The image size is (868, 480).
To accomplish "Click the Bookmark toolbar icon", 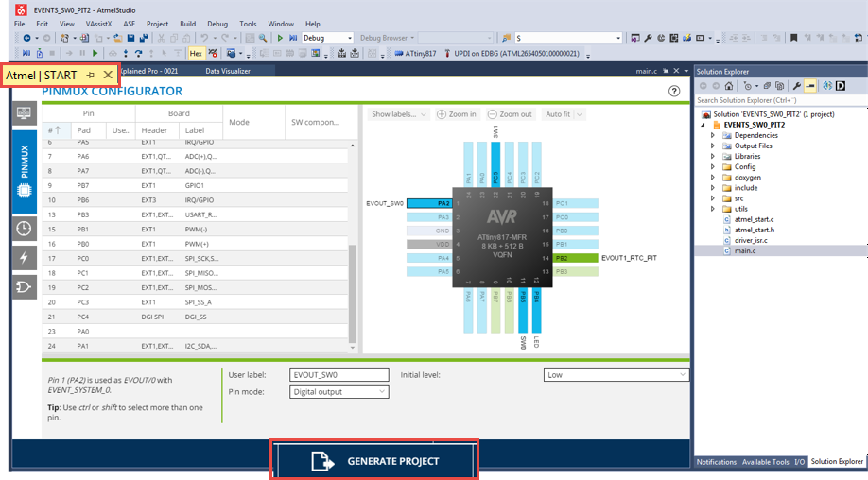I will (x=793, y=38).
